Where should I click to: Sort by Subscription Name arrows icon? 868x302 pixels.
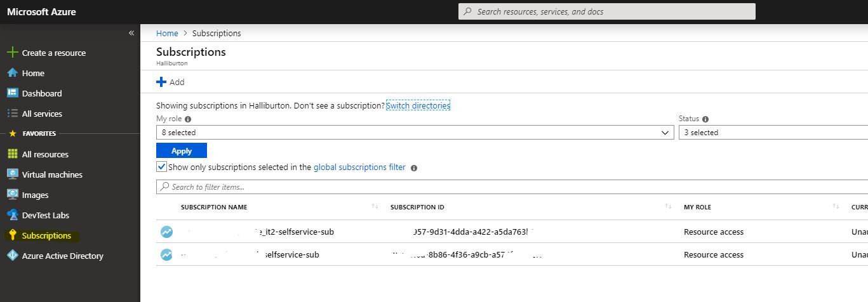[x=375, y=207]
